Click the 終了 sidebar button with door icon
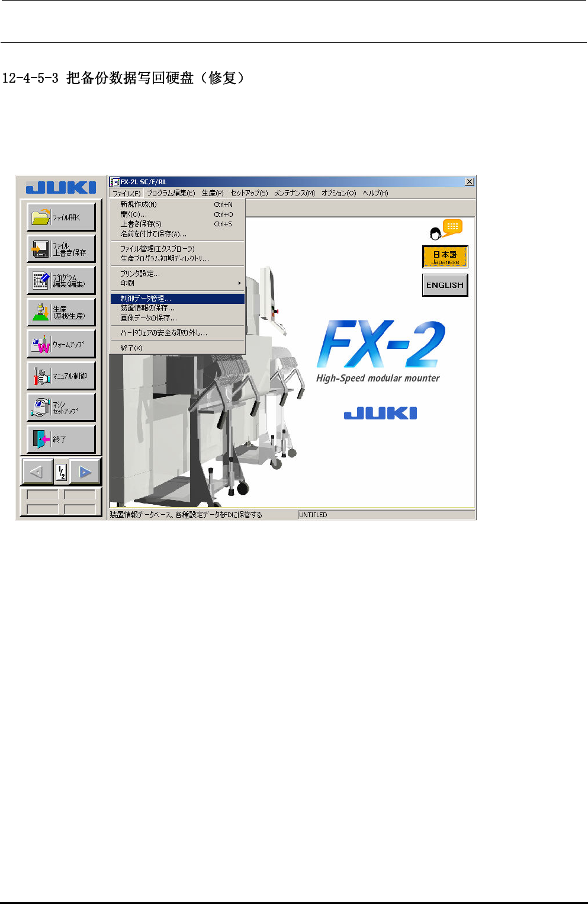 [61, 439]
